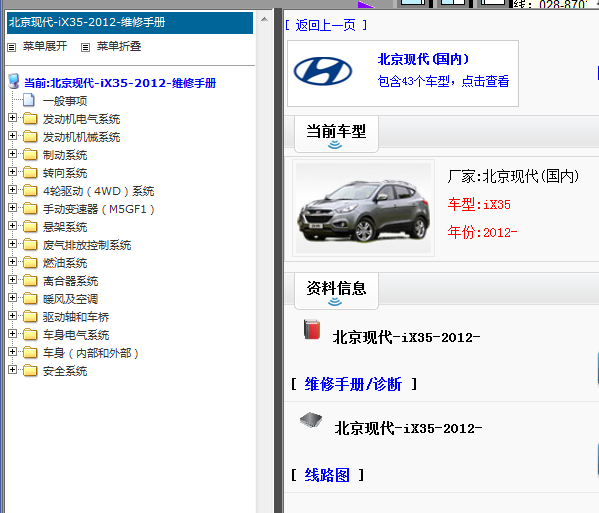Screen dimensions: 599x513
Task: Expand the 车身(内部和外部) node
Action: [x=12, y=351]
